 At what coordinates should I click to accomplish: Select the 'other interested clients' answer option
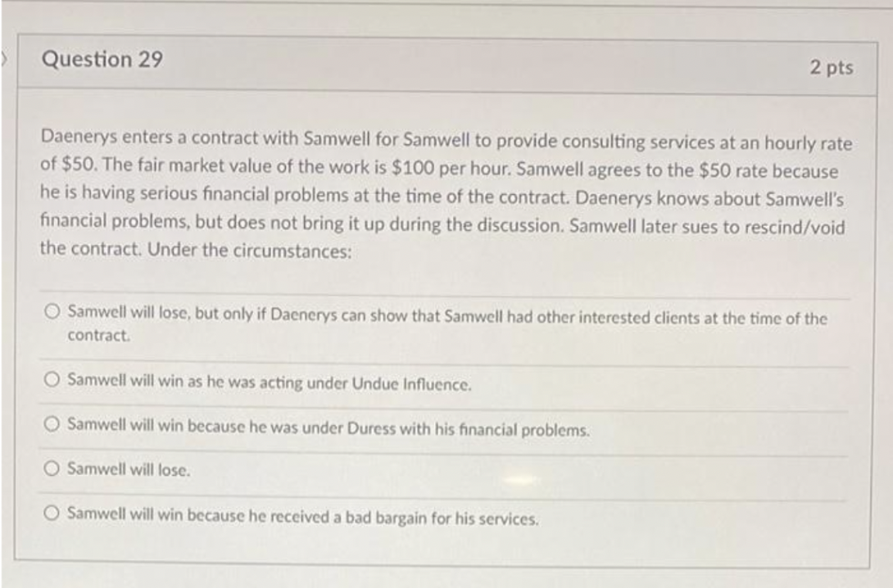point(52,313)
